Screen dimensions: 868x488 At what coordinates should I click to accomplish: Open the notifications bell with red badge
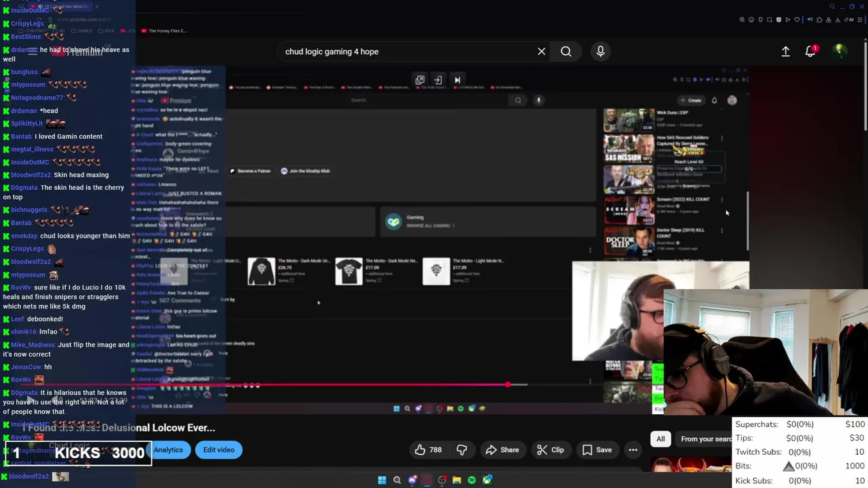811,51
